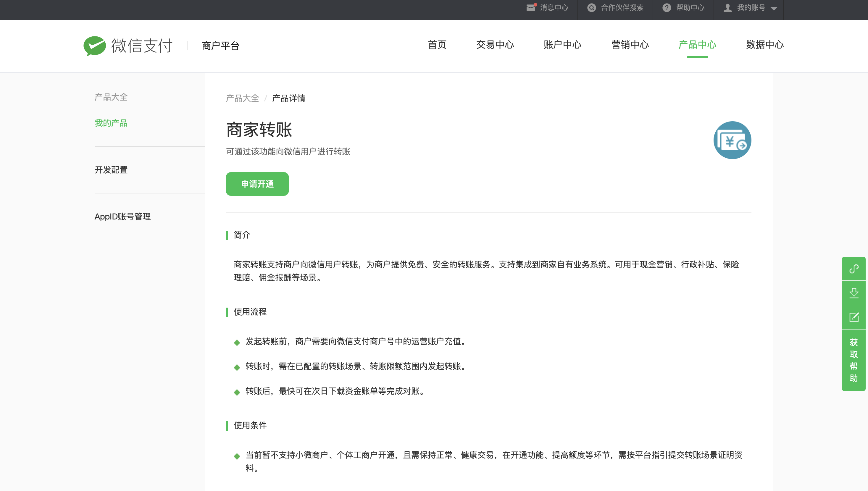The height and width of the screenshot is (491, 868).
Task: Open the 账户中心 navigation tab
Action: (x=562, y=44)
